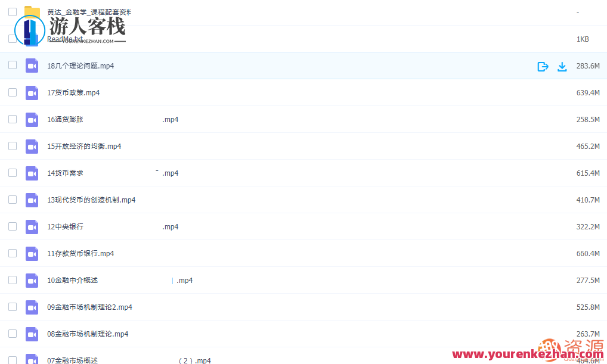This screenshot has width=607, height=364.
Task: Mark the checkbox for 08金融市场机制理论.mp4
Action: coord(13,334)
